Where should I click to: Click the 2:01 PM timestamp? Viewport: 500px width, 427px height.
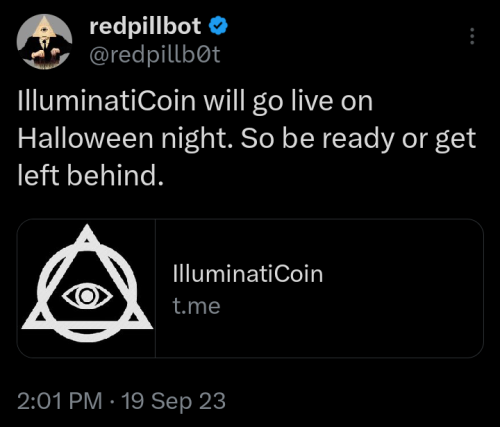click(60, 401)
